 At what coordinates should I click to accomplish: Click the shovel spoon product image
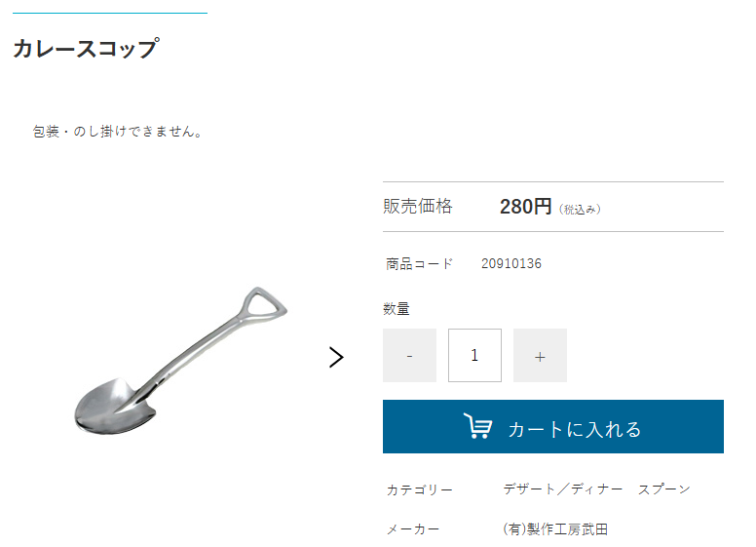[x=181, y=361]
